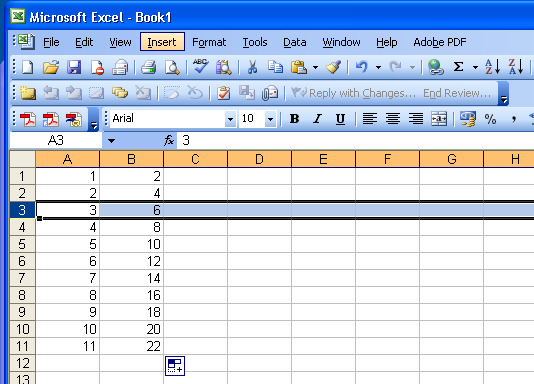Image resolution: width=534 pixels, height=384 pixels.
Task: Save the workbook with the floppy disk icon
Action: click(x=74, y=67)
